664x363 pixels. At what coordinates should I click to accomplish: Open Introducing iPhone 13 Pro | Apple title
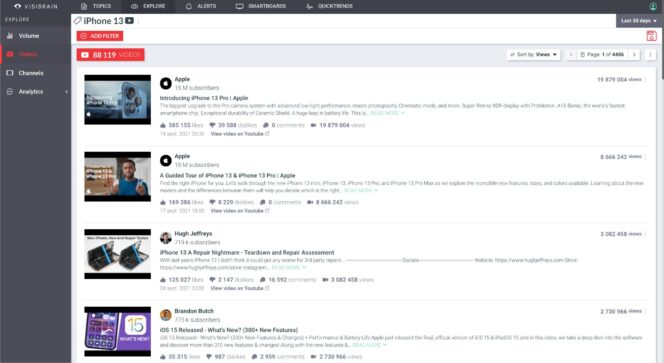204,98
